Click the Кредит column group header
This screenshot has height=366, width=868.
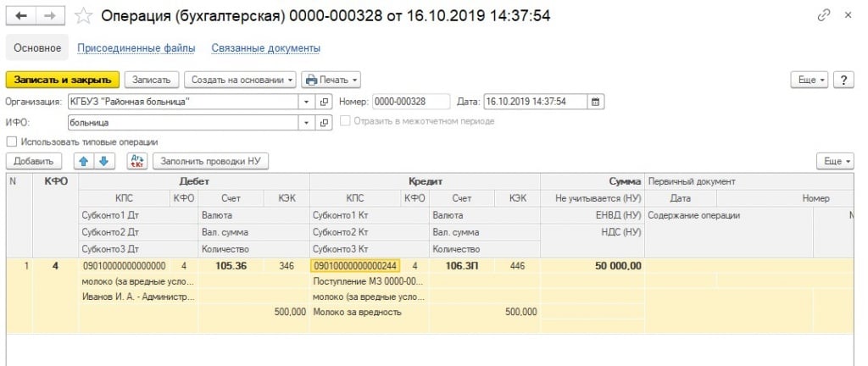pyautogui.click(x=426, y=181)
